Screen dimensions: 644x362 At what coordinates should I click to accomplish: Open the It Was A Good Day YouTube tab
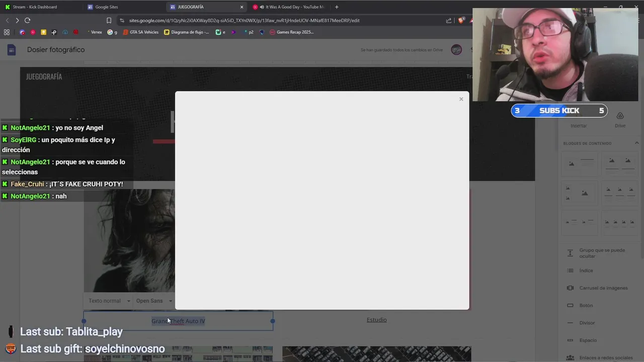point(289,7)
